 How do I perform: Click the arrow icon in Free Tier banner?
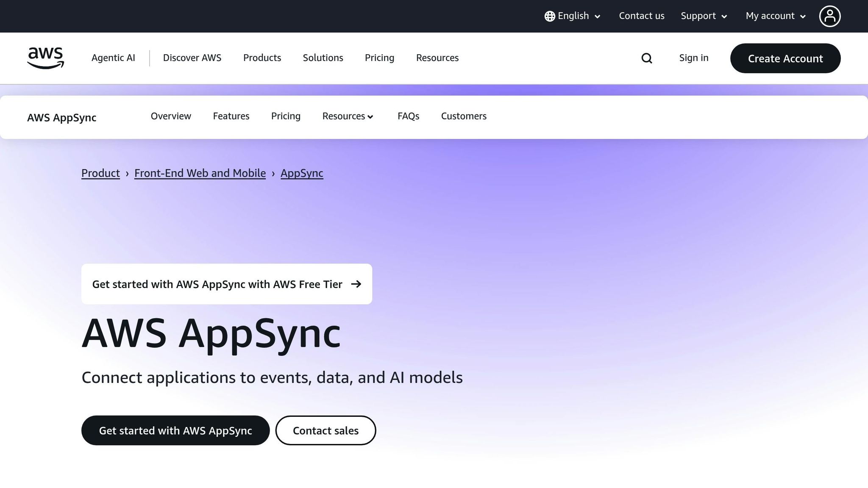click(356, 284)
